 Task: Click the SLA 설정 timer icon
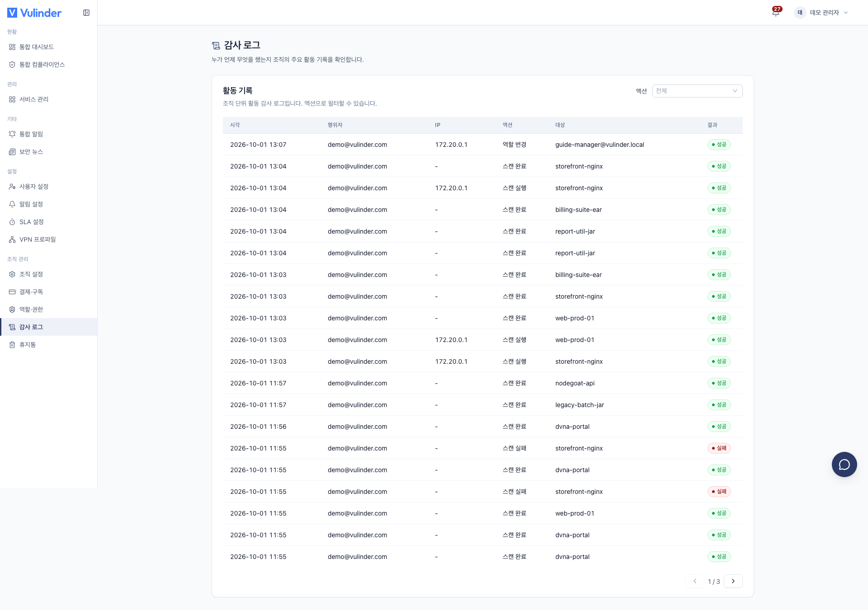pos(12,222)
